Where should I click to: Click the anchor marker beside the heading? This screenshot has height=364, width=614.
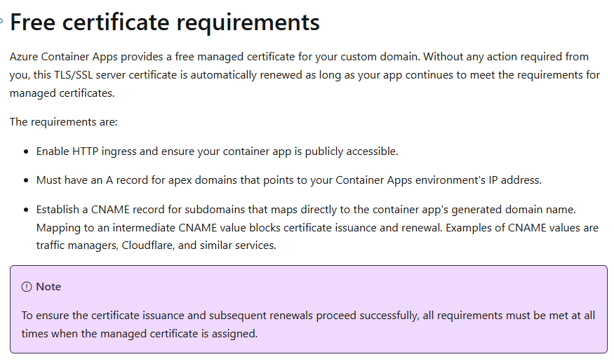pyautogui.click(x=2, y=20)
